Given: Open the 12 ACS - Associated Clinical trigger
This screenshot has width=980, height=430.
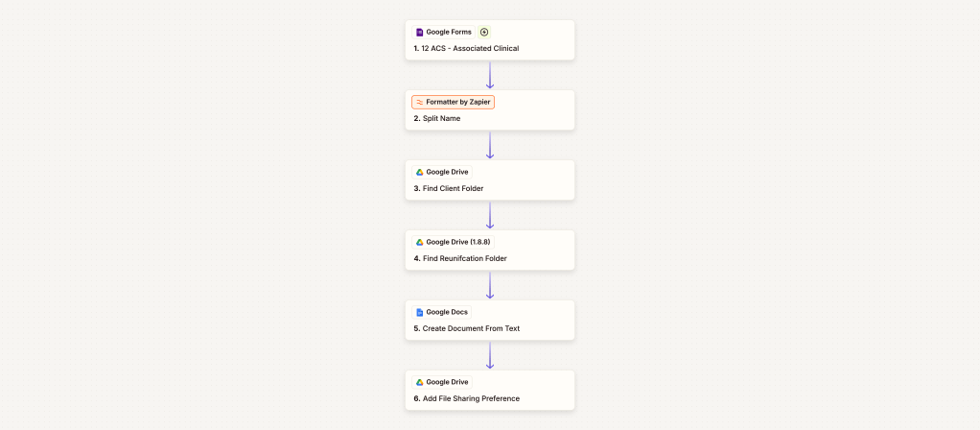Looking at the screenshot, I should (470, 48).
